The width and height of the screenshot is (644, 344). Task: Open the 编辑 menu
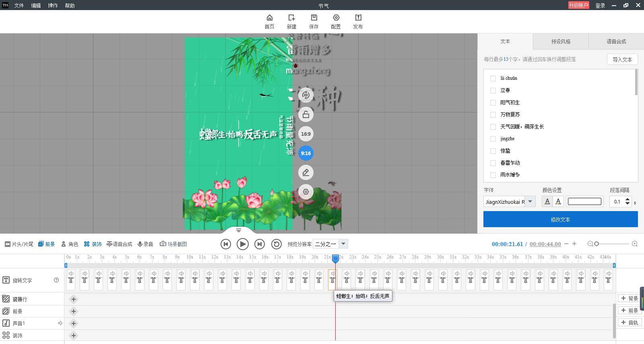36,6
